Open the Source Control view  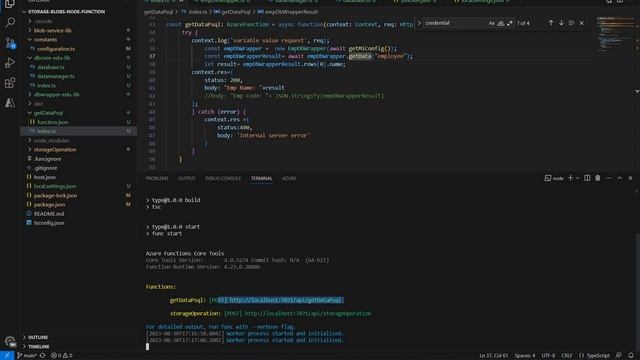point(10,42)
